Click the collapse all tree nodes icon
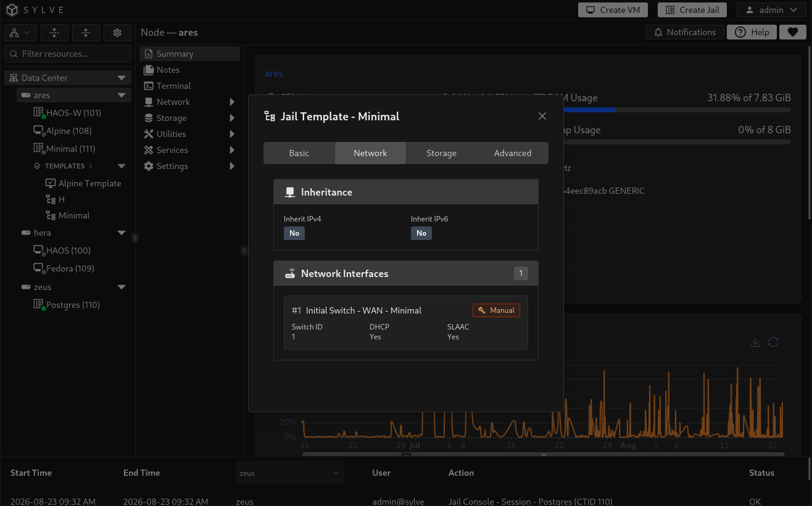The image size is (812, 506). click(86, 33)
